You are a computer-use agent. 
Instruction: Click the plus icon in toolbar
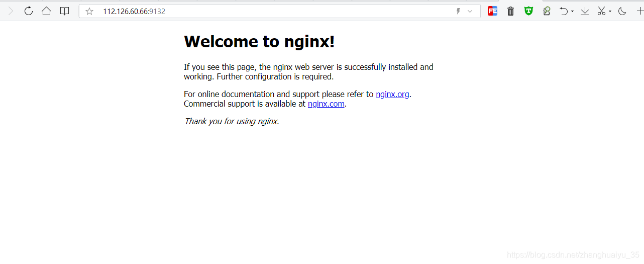[640, 11]
